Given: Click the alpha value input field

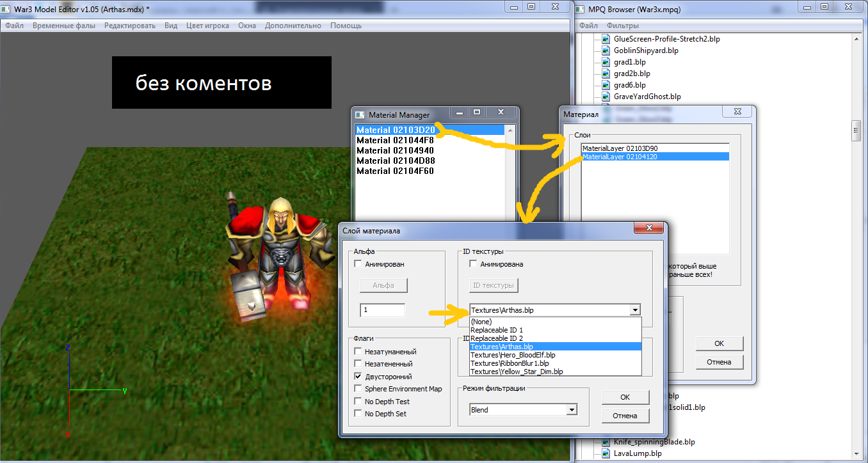Looking at the screenshot, I should (x=383, y=310).
